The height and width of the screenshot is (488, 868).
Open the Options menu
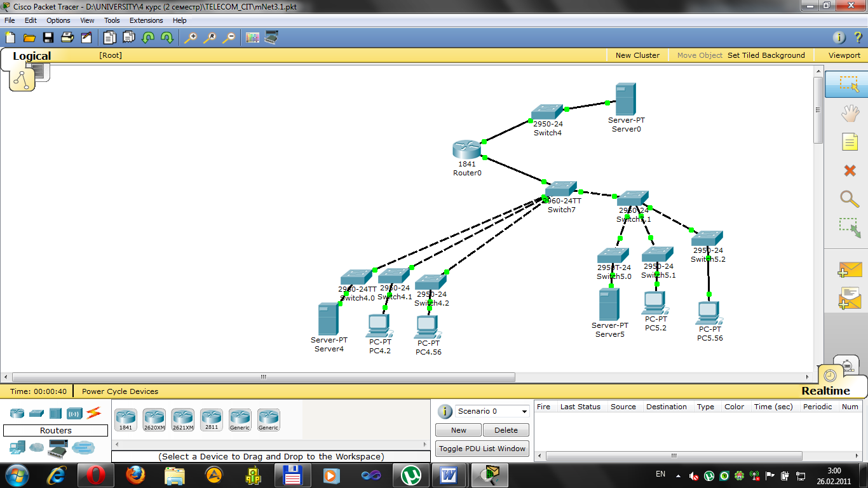click(58, 20)
